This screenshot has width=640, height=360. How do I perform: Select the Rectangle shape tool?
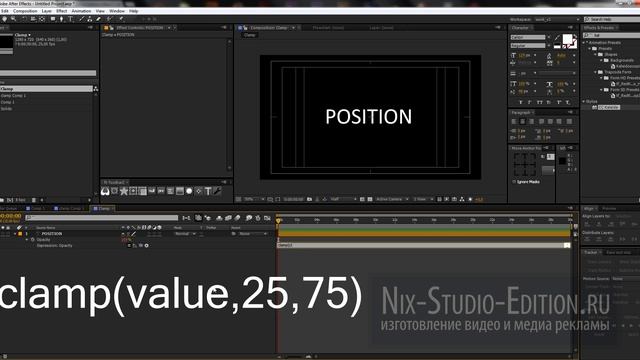point(53,19)
